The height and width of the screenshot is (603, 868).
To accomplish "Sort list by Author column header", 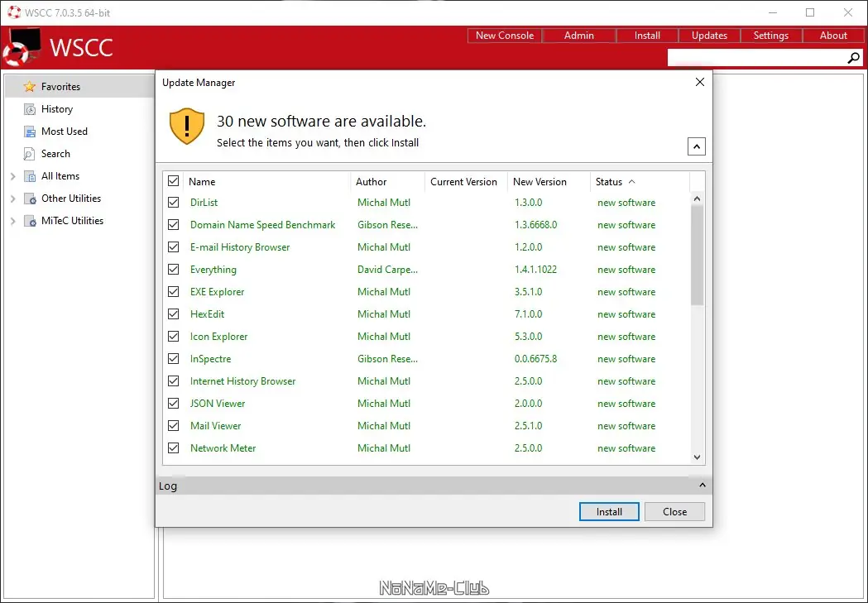I will (387, 181).
